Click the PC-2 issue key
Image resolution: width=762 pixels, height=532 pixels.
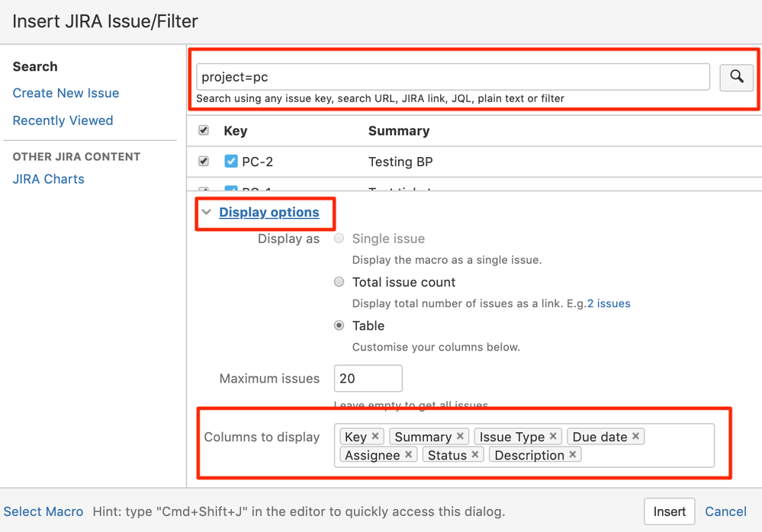[x=258, y=162]
